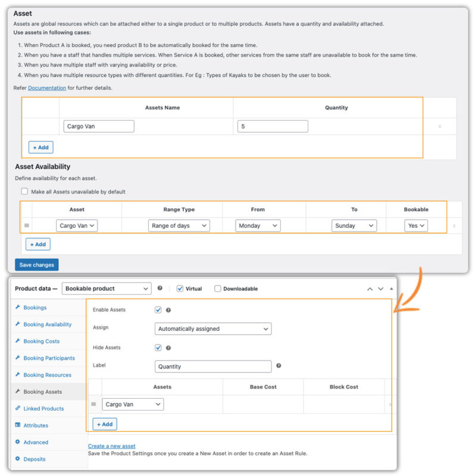475x476 pixels.
Task: Open Range Type dropdown Range of days
Action: tap(179, 226)
